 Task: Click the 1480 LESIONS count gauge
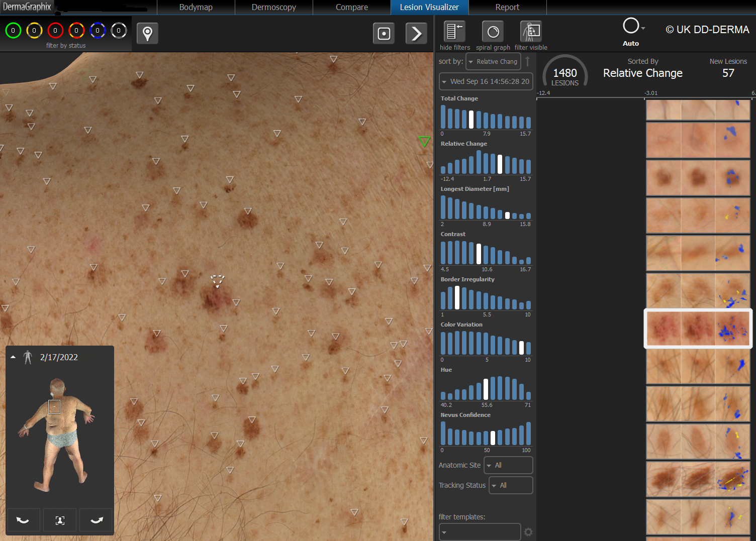point(565,72)
